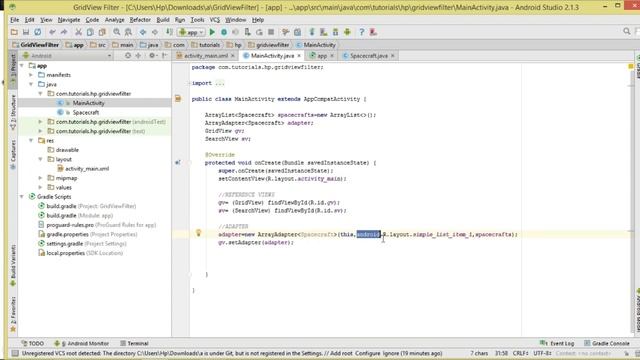Image resolution: width=640 pixels, height=360 pixels.
Task: Click the Open folder toolbar icon
Action: [x=14, y=32]
